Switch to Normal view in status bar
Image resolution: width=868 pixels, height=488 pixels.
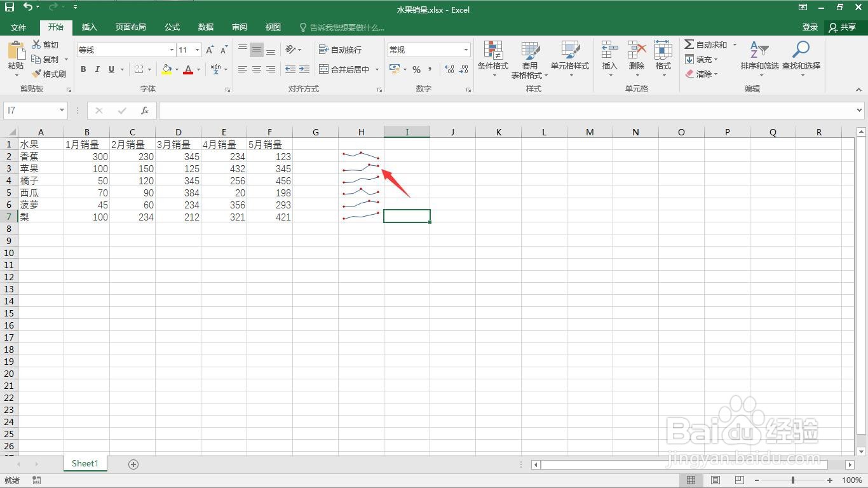(691, 480)
